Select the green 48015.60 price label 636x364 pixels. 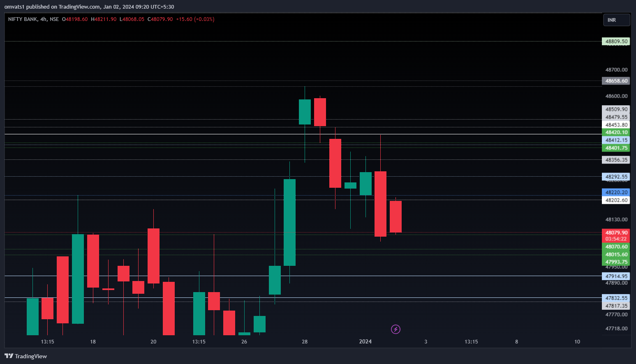point(616,254)
